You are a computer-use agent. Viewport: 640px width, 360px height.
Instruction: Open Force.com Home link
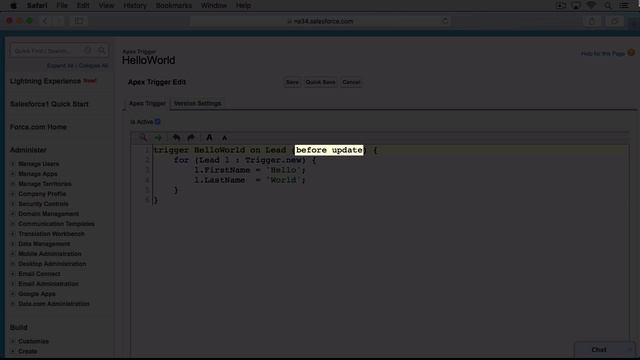point(38,127)
